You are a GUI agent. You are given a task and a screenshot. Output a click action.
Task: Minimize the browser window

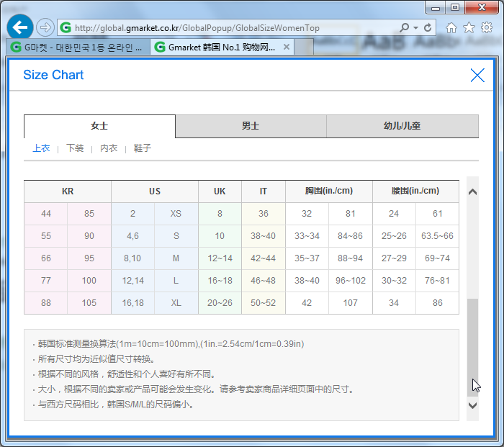tap(436, 7)
